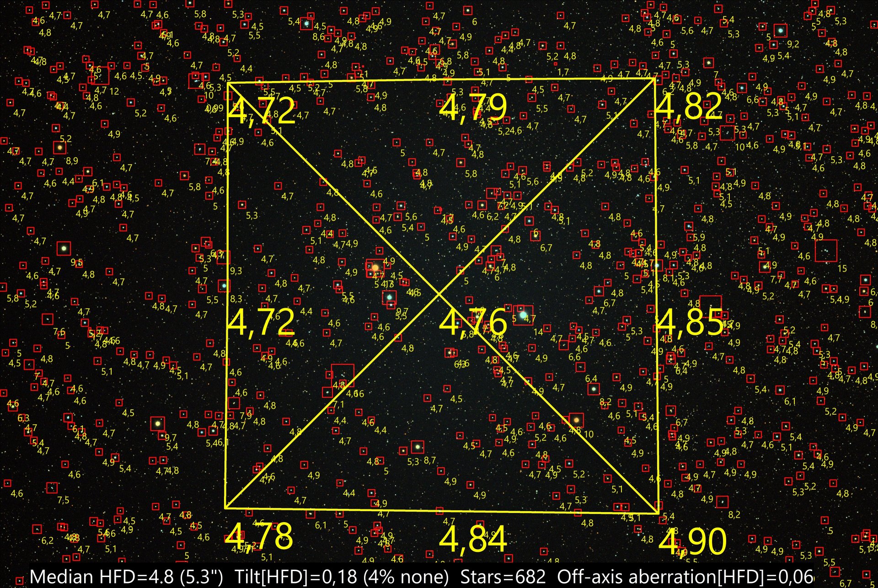Screen dimensions: 878x588
Task: Click the small 7,7 star HFD label
Action: click(776, 279)
